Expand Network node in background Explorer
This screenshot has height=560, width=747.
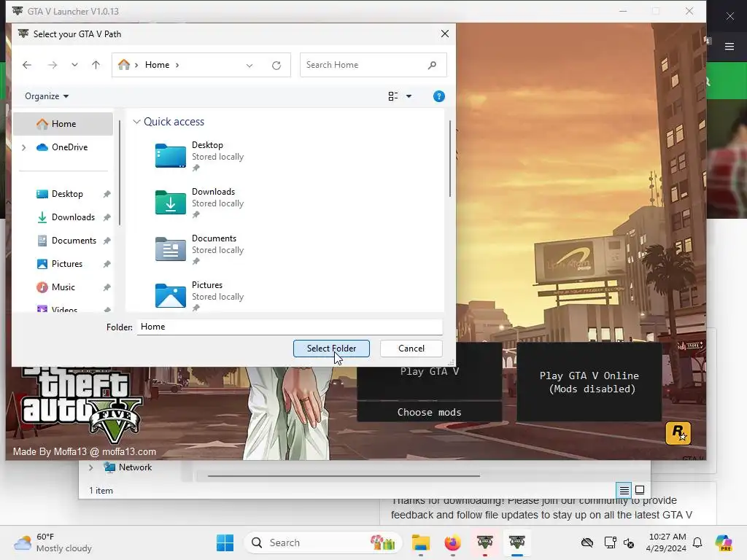click(91, 467)
